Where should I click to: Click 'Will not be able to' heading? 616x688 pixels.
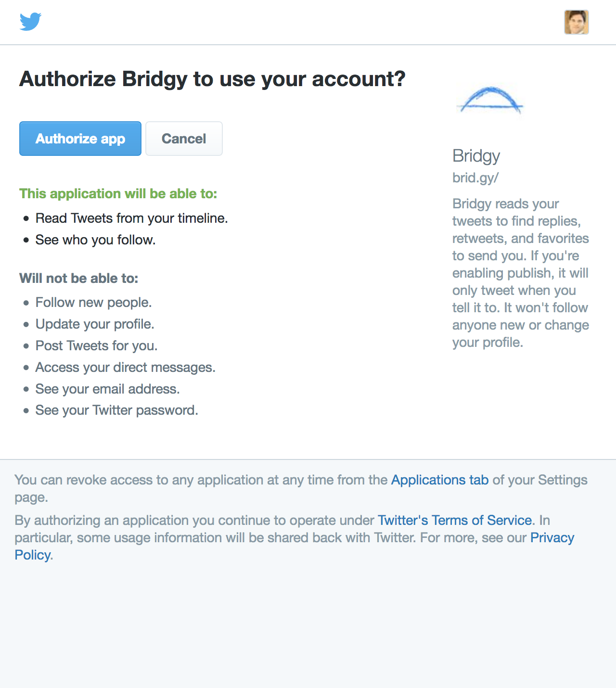79,278
